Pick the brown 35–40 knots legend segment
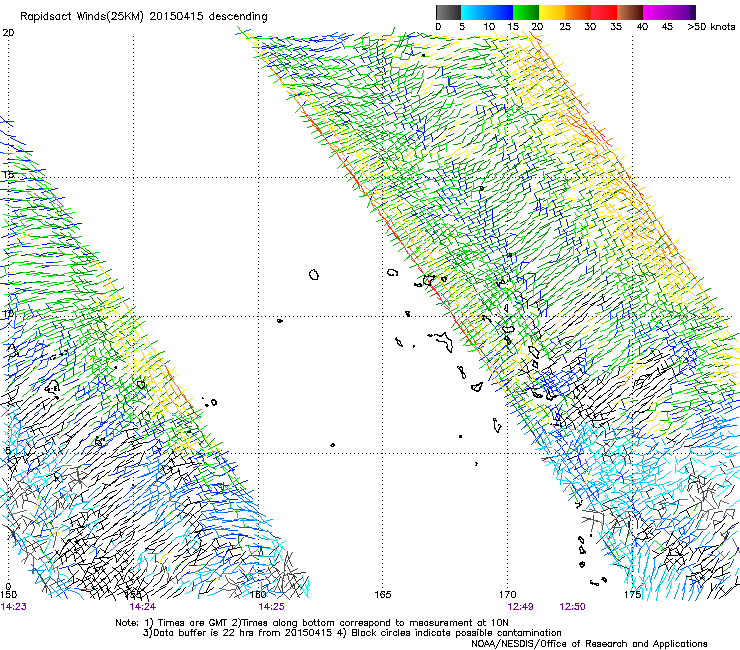This screenshot has height=650, width=740. coord(630,12)
